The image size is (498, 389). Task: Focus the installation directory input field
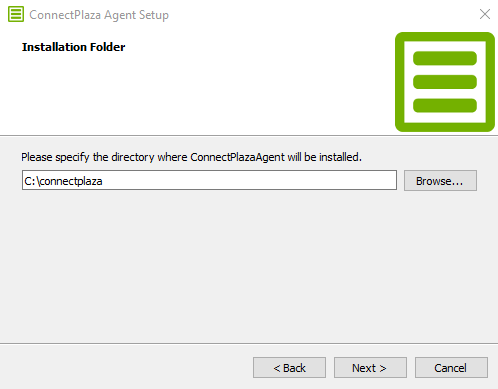pyautogui.click(x=209, y=180)
